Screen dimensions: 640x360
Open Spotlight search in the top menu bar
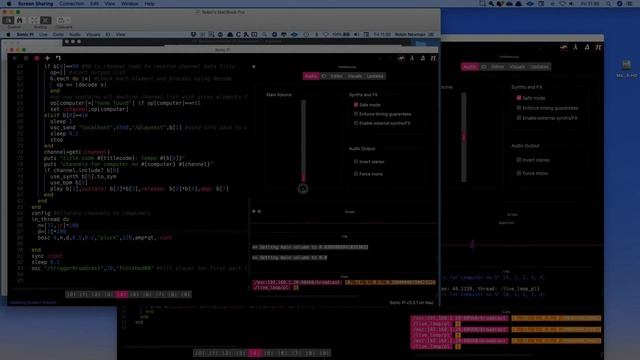609,4
